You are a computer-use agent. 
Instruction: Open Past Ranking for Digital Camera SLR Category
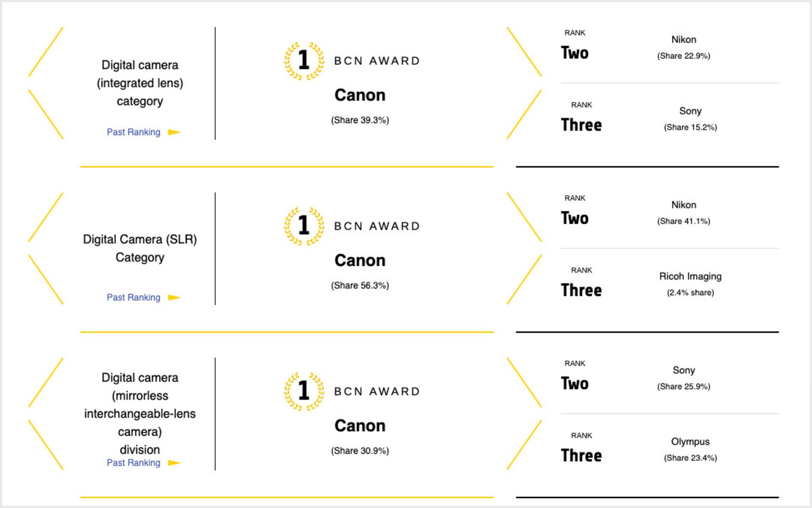coord(133,298)
